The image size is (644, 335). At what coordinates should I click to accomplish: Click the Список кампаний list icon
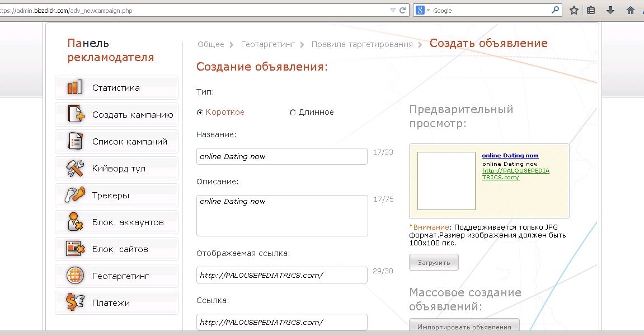(75, 141)
